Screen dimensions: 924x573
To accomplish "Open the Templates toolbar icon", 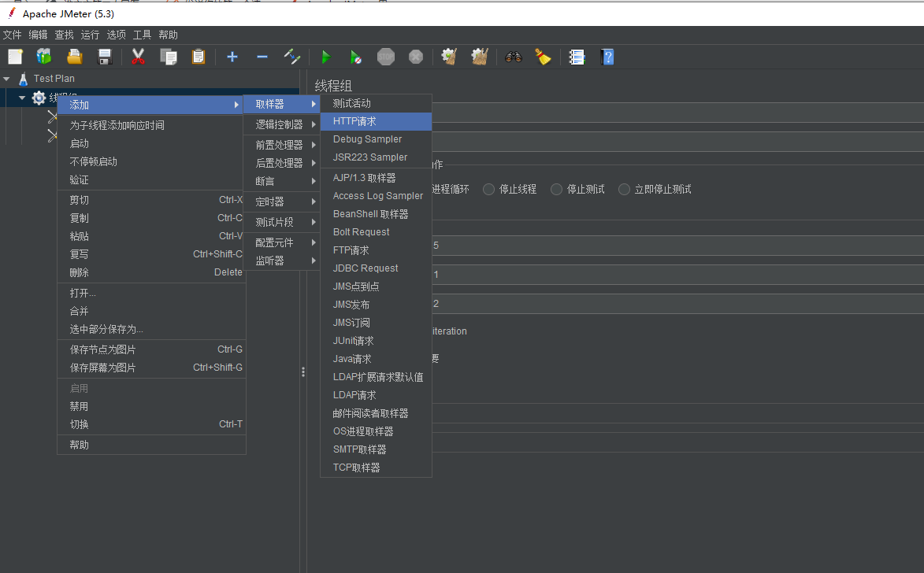I will (x=44, y=57).
